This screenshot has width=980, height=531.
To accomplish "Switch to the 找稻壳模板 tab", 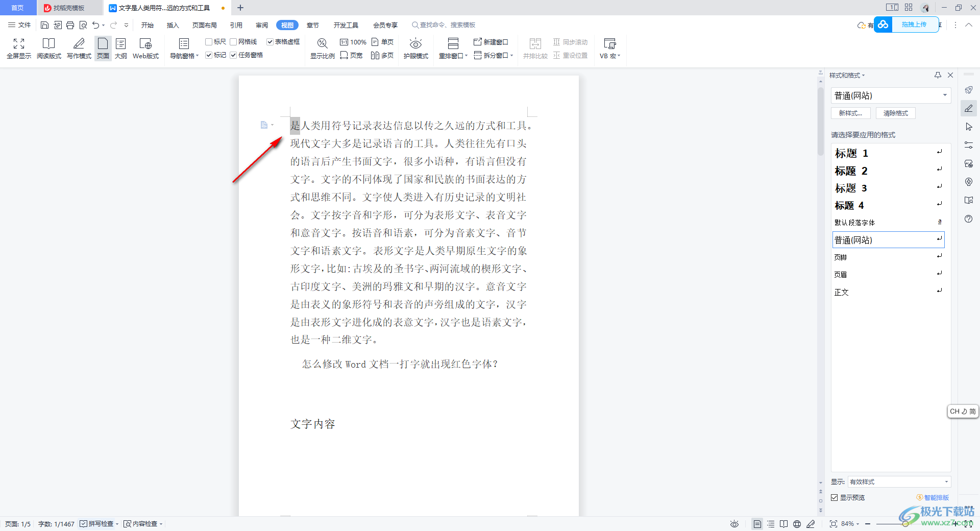I will pyautogui.click(x=69, y=8).
